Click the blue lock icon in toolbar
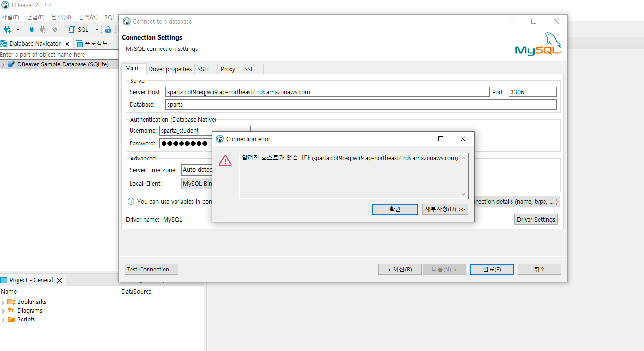Image resolution: width=644 pixels, height=351 pixels. tap(108, 30)
